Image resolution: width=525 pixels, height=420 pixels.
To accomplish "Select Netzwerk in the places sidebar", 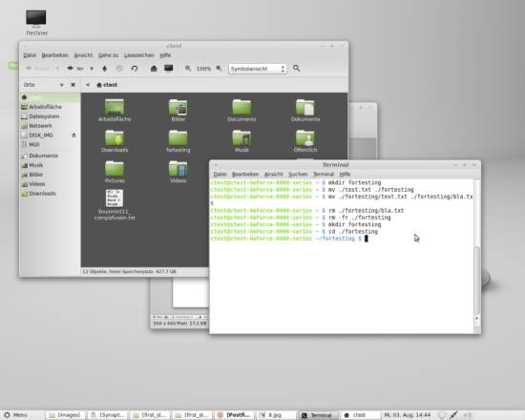I will 40,126.
